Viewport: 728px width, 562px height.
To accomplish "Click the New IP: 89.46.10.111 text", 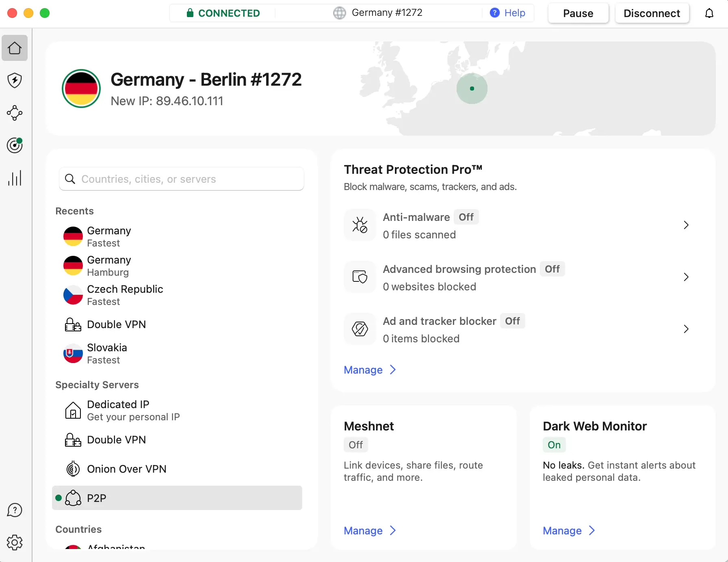I will pyautogui.click(x=167, y=101).
